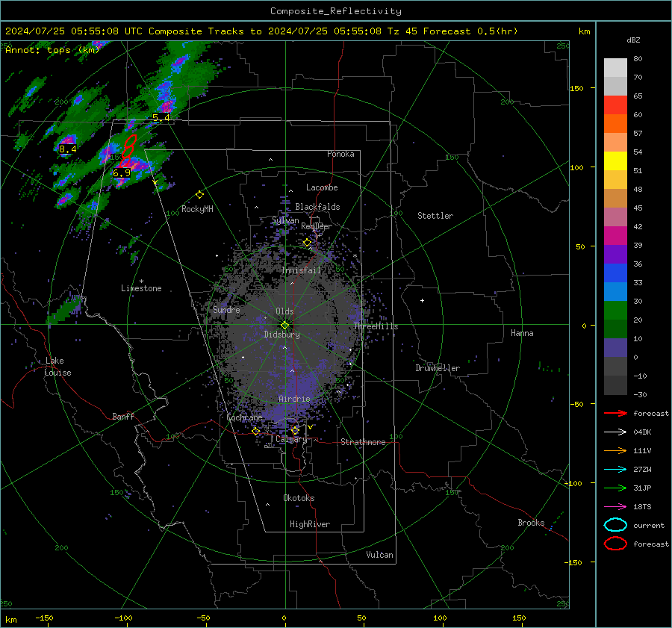Click the Blackfalds town label
Screen dimensions: 672x628
pos(317,207)
